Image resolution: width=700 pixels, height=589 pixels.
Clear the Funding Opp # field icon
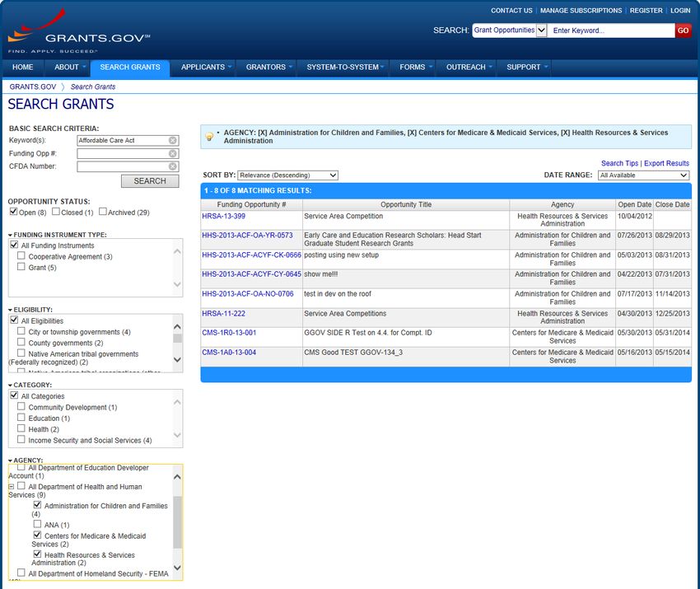tap(173, 153)
